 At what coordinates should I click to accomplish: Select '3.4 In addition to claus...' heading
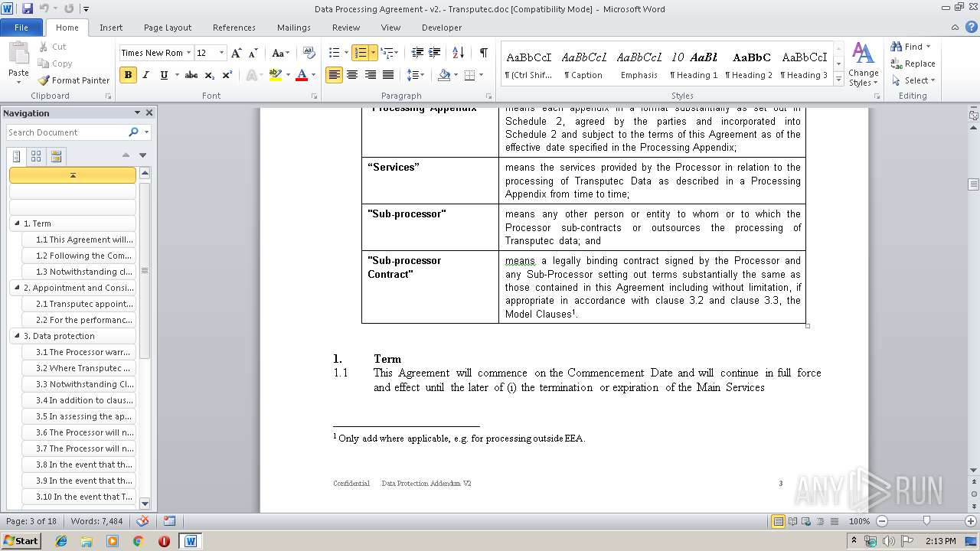click(x=80, y=400)
